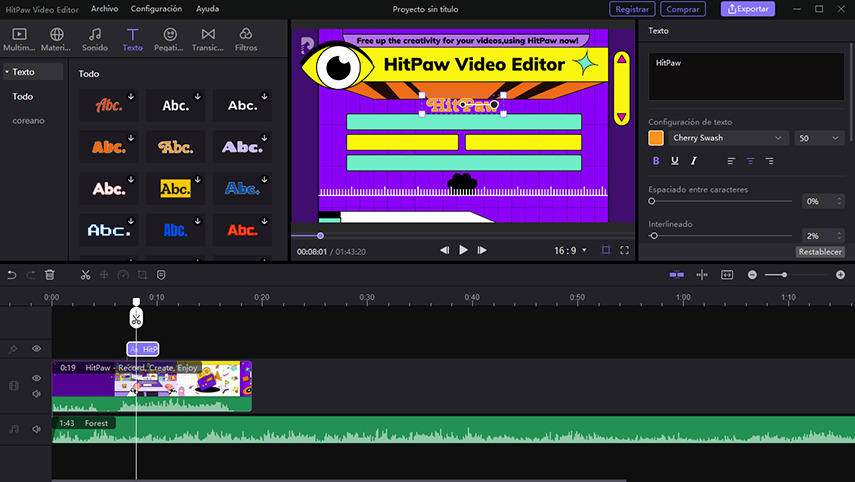
Task: Open the Cherry Swash font dropdown
Action: tap(728, 138)
